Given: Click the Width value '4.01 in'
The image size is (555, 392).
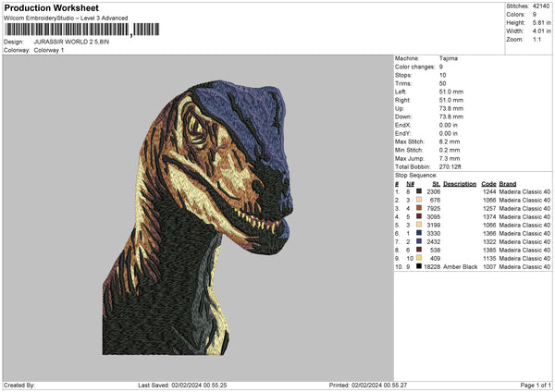Looking at the screenshot, I should [541, 31].
